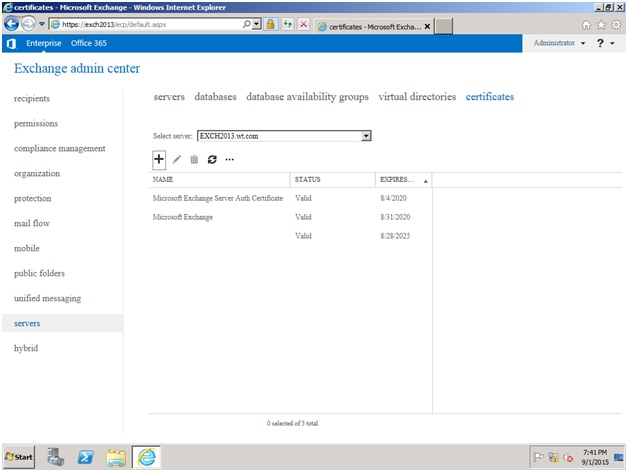Open mail flow section
The width and height of the screenshot is (628, 472).
coord(32,223)
